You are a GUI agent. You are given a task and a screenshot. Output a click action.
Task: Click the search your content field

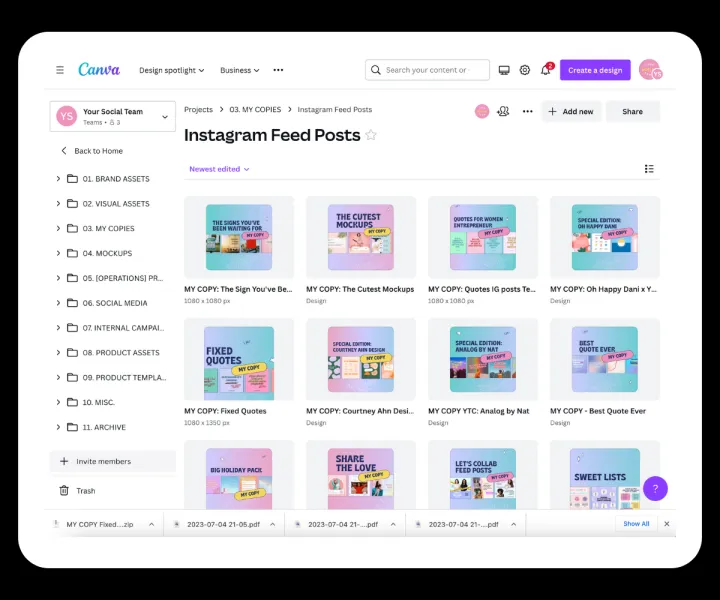tap(428, 70)
